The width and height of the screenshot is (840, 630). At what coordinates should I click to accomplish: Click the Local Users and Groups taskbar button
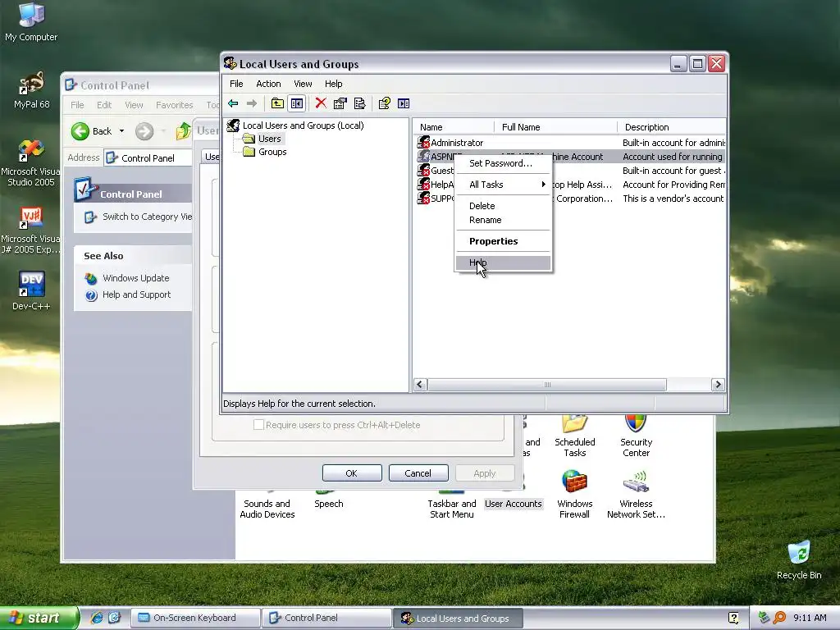pos(458,618)
